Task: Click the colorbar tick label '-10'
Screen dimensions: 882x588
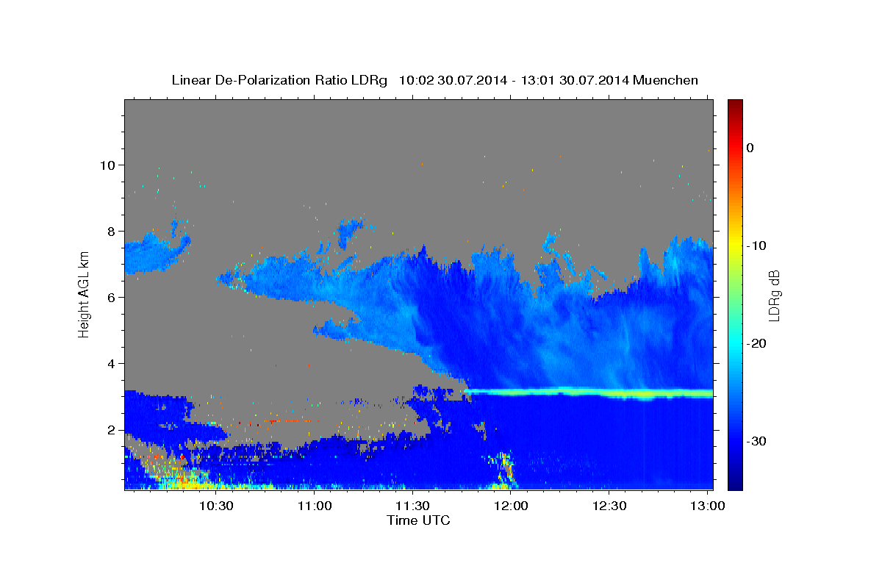Action: point(756,245)
